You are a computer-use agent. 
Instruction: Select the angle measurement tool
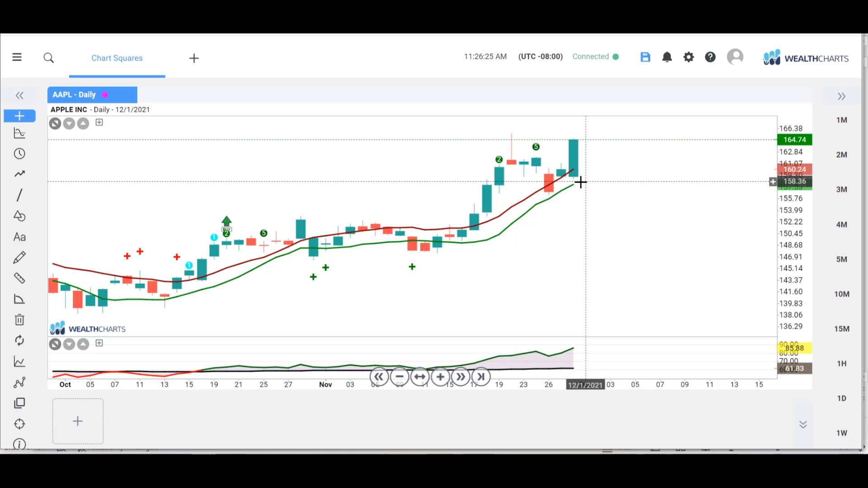19,299
